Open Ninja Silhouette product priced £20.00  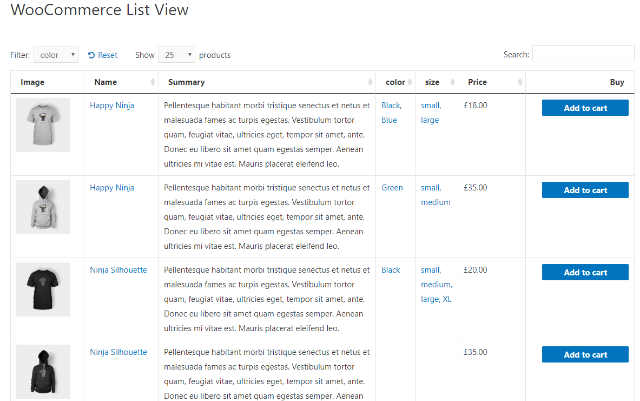pos(118,270)
